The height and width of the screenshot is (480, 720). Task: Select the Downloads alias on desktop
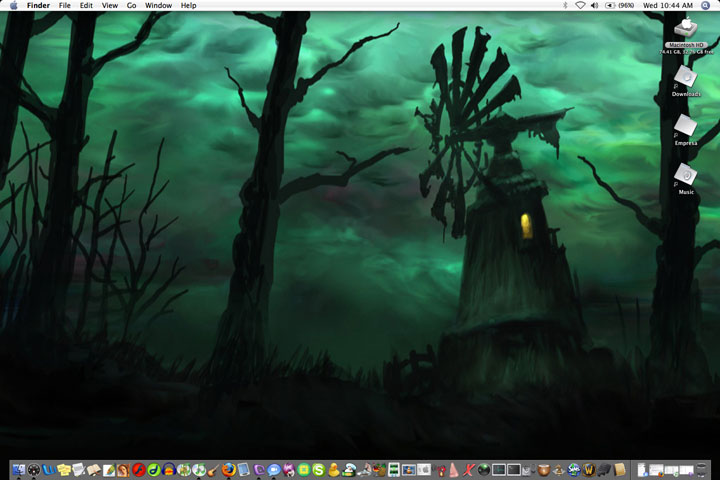coord(686,77)
